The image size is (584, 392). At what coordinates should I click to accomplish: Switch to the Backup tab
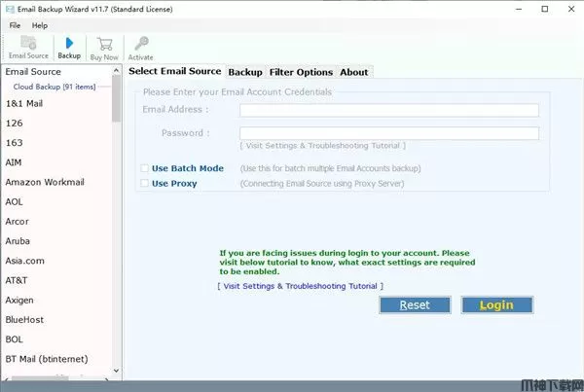(x=245, y=72)
